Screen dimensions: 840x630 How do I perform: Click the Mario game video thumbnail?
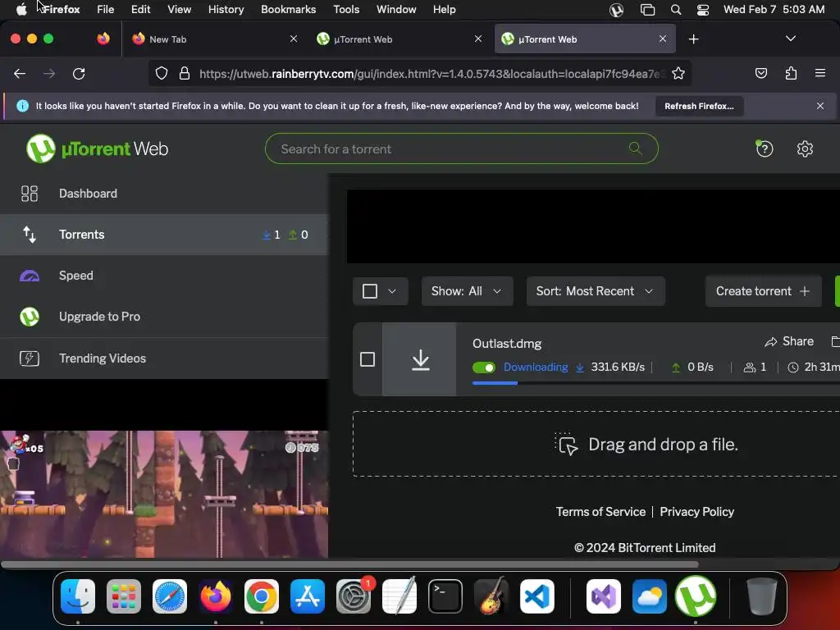[x=164, y=493]
